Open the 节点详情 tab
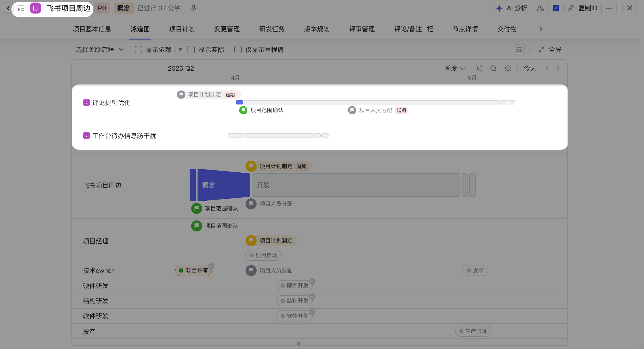The width and height of the screenshot is (644, 349). click(x=465, y=29)
